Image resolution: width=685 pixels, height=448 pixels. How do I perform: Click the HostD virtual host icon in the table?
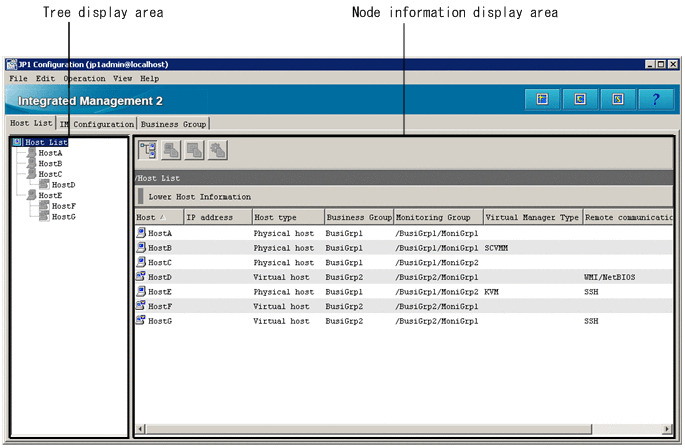click(141, 276)
